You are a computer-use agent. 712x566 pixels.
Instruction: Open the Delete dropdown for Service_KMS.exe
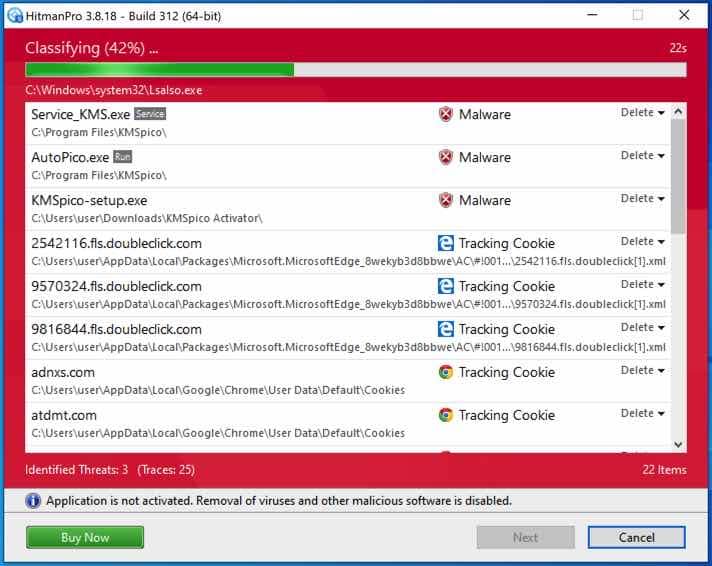point(643,112)
